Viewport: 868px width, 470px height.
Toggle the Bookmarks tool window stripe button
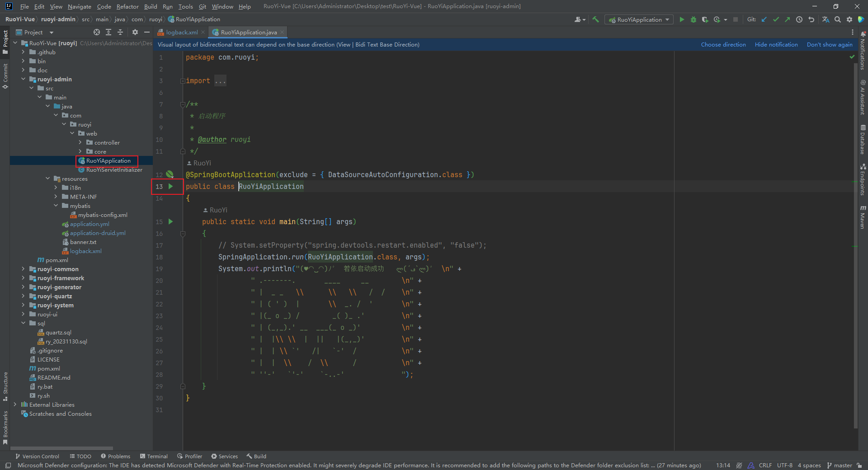click(5, 428)
